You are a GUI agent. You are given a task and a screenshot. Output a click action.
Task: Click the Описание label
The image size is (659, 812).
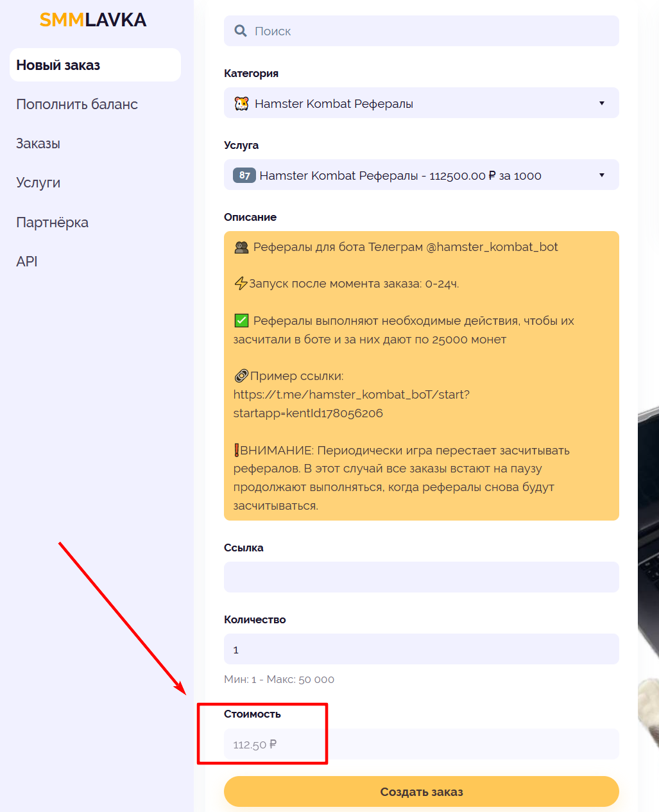[x=250, y=217]
